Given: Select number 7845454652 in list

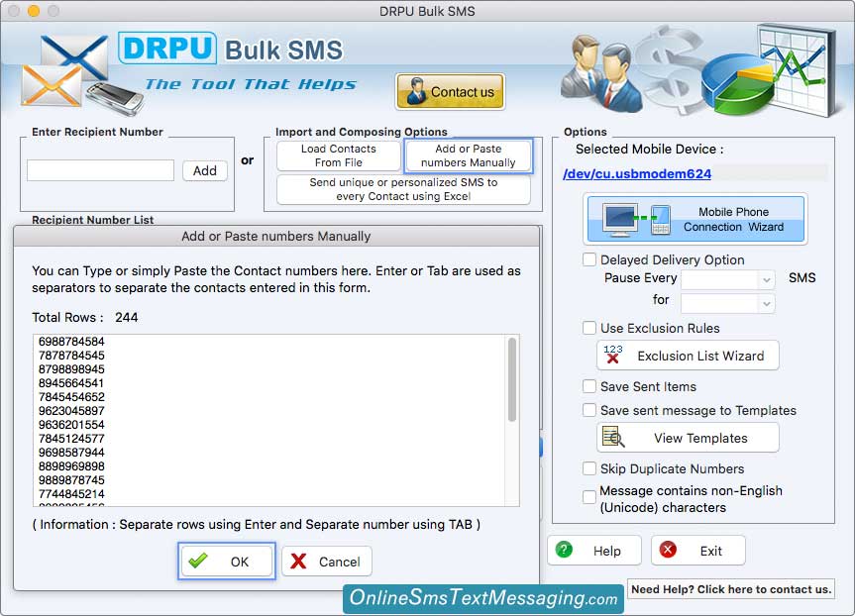Looking at the screenshot, I should click(x=71, y=397).
